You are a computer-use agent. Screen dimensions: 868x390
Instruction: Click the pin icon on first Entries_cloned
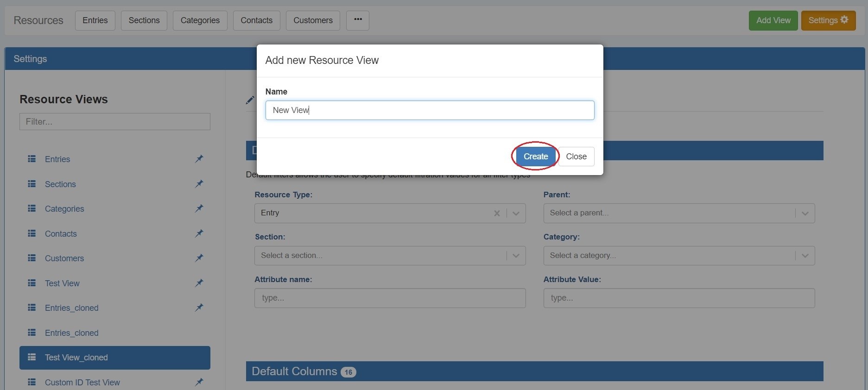tap(199, 308)
